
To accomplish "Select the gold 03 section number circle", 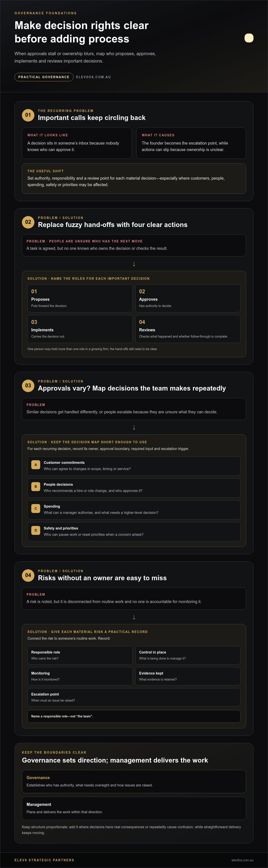I will [x=28, y=385].
